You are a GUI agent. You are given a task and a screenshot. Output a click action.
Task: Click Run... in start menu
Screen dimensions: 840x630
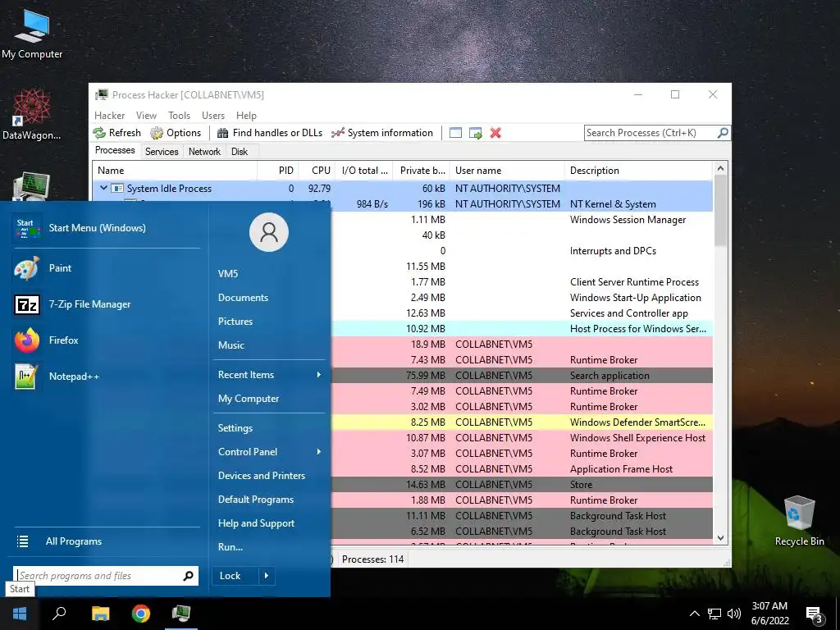[231, 547]
